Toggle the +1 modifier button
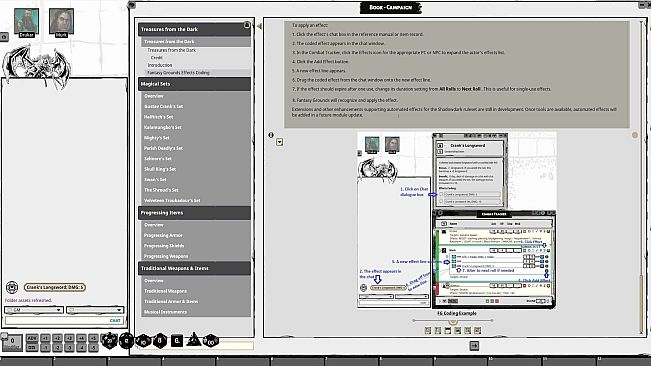 click(x=45, y=338)
